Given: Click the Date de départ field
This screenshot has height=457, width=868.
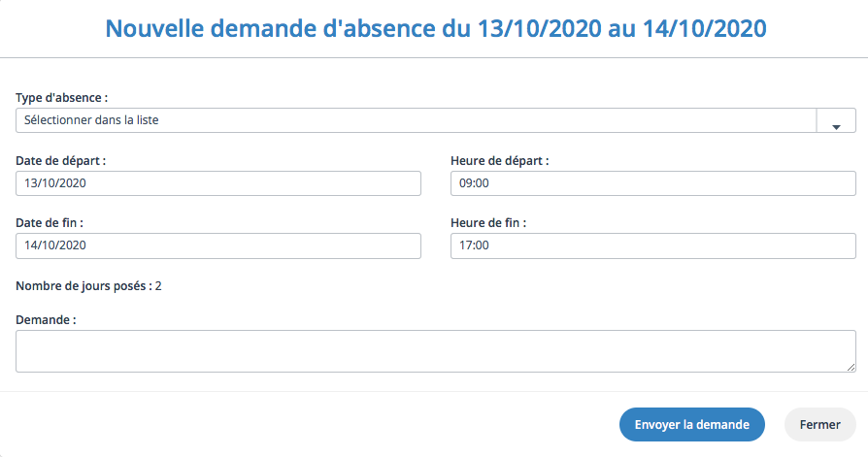Looking at the screenshot, I should pos(218,183).
